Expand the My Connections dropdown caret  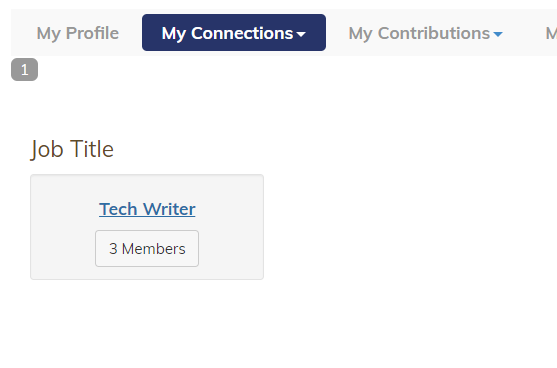tap(301, 34)
